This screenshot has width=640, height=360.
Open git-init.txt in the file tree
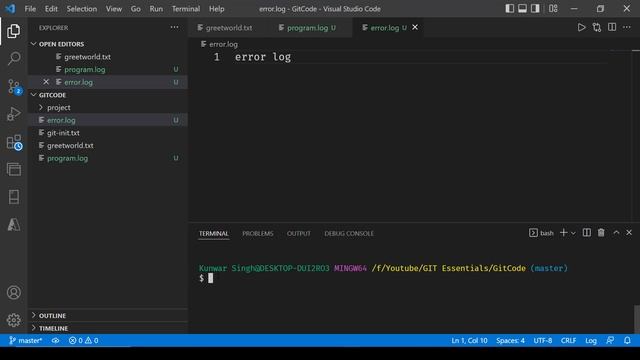coord(107,133)
